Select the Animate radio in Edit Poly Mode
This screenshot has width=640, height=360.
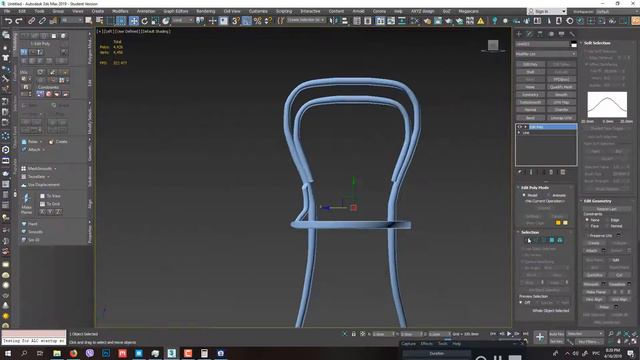coord(556,195)
